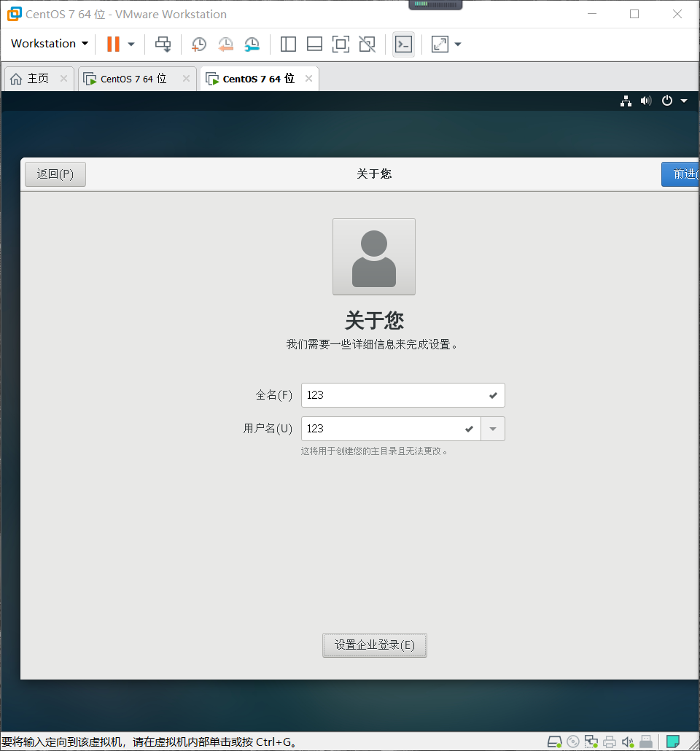Click the CD/DVD drive status icon

[x=573, y=742]
